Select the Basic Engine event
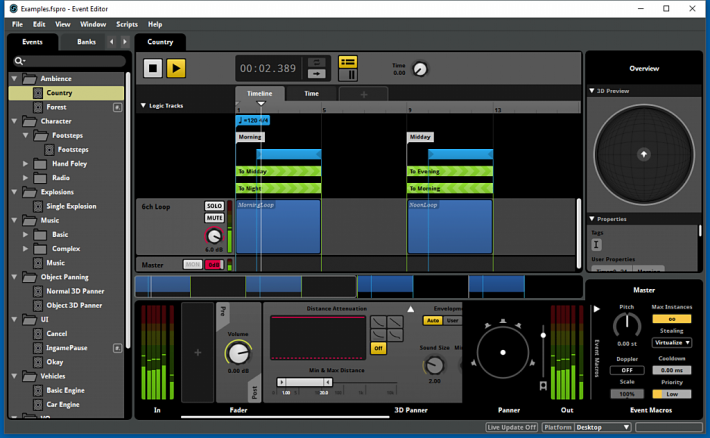The width and height of the screenshot is (710, 438). 65,390
